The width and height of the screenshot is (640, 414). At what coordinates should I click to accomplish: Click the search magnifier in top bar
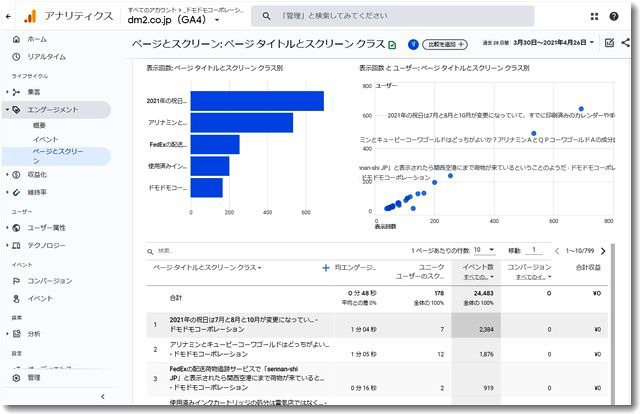[266, 16]
